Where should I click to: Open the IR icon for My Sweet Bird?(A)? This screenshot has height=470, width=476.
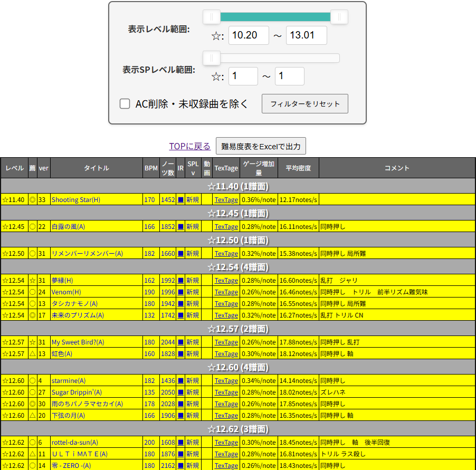click(x=180, y=342)
